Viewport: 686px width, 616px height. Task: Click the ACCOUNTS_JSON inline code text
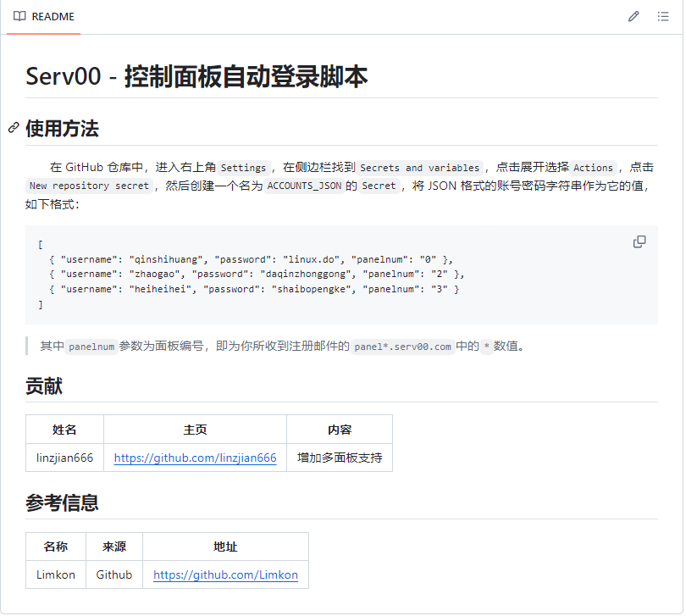point(305,186)
